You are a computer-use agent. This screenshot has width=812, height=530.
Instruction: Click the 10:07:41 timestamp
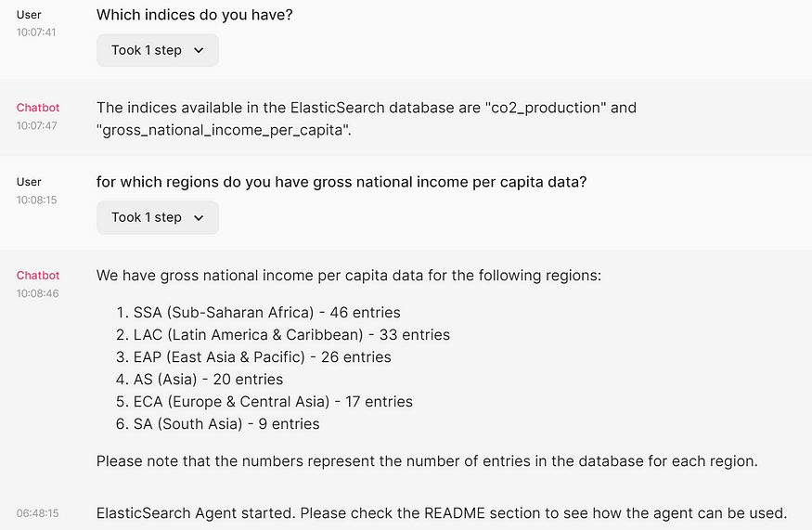coord(36,32)
